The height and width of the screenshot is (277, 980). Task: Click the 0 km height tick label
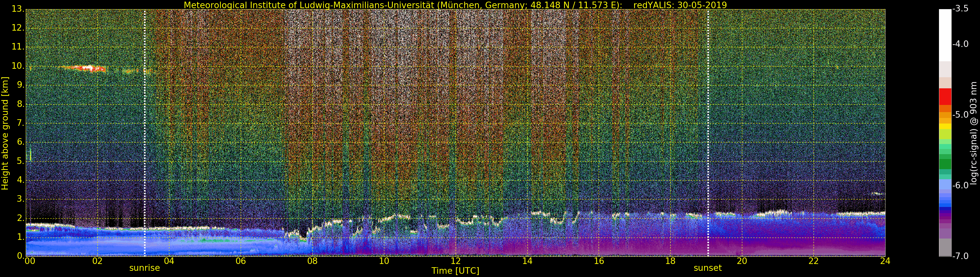click(x=20, y=256)
